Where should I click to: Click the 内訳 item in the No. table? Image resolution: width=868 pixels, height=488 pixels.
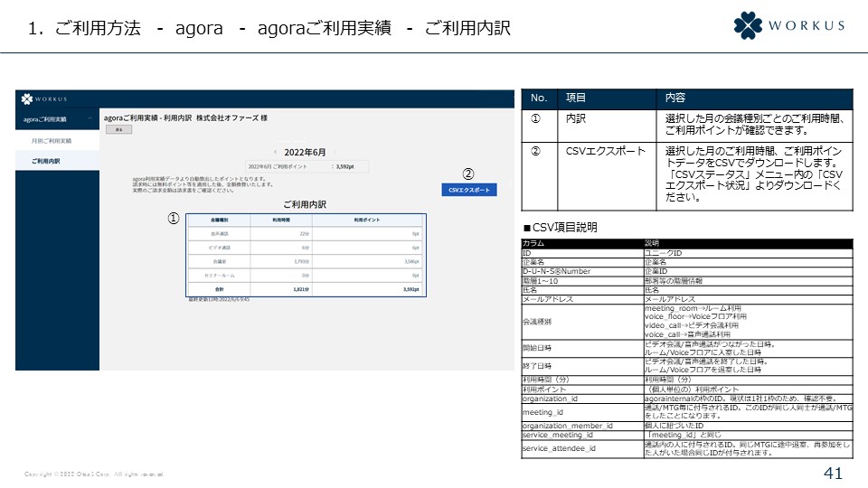point(576,118)
